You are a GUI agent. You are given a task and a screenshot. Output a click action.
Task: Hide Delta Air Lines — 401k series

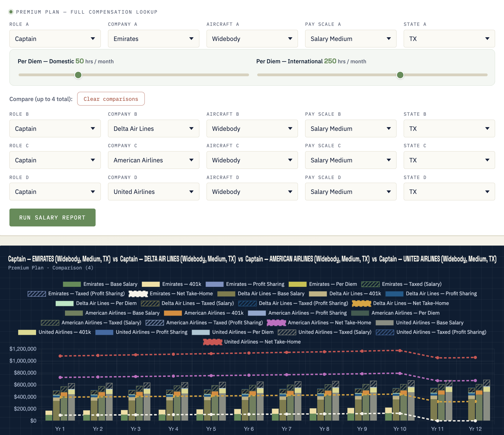tap(345, 293)
